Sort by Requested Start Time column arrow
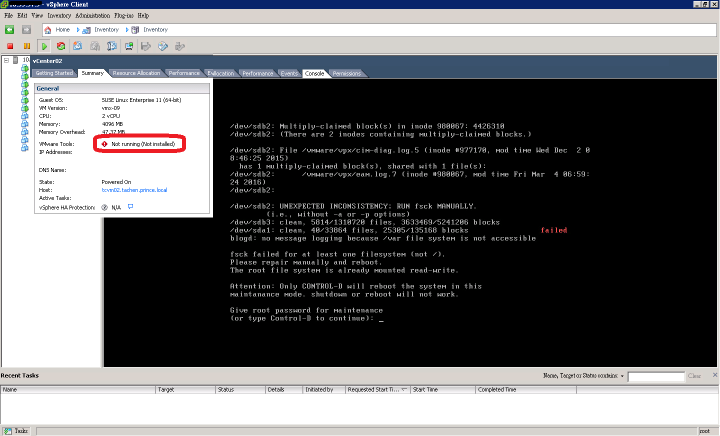The image size is (720, 436). [x=404, y=390]
